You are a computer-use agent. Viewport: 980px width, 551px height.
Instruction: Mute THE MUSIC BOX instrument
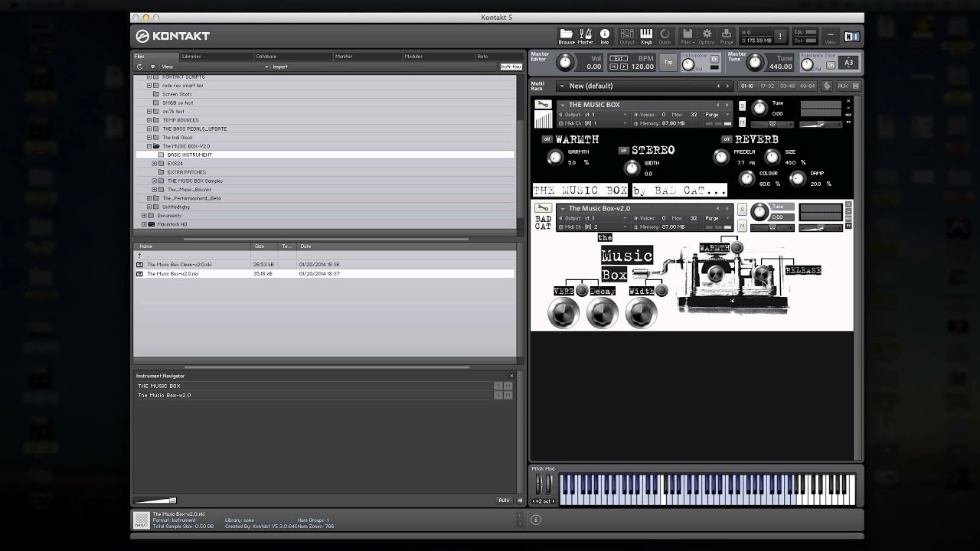pos(742,122)
